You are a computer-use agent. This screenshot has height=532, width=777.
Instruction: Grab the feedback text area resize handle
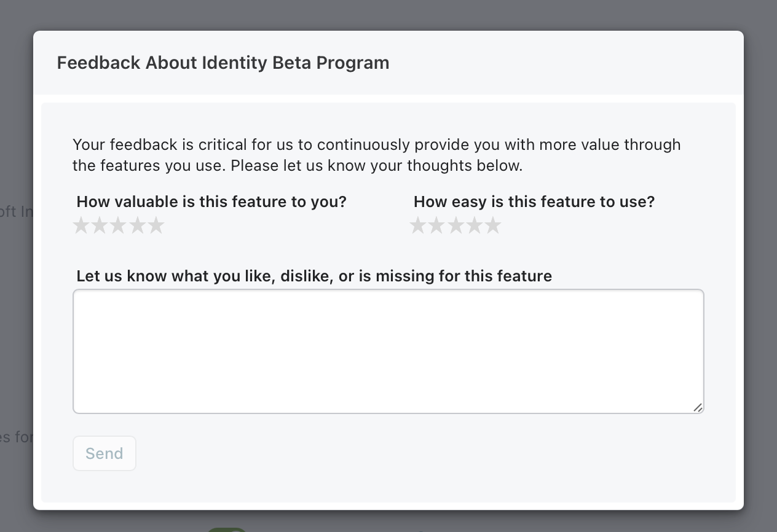[x=698, y=407]
